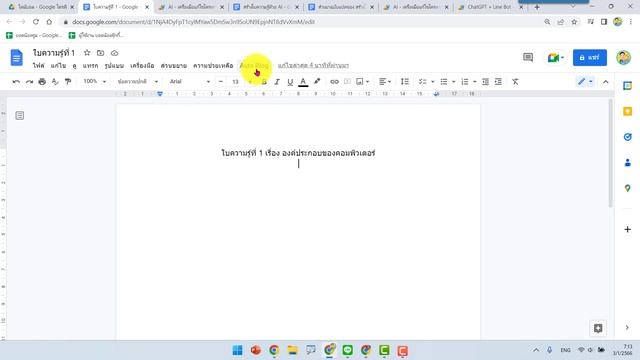The height and width of the screenshot is (360, 640).
Task: Open File Explorer from the taskbar
Action: (x=292, y=350)
